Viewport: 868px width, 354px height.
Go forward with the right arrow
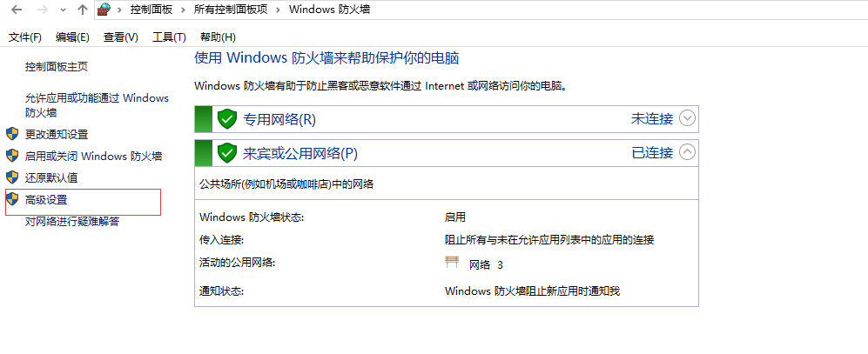pos(42,10)
